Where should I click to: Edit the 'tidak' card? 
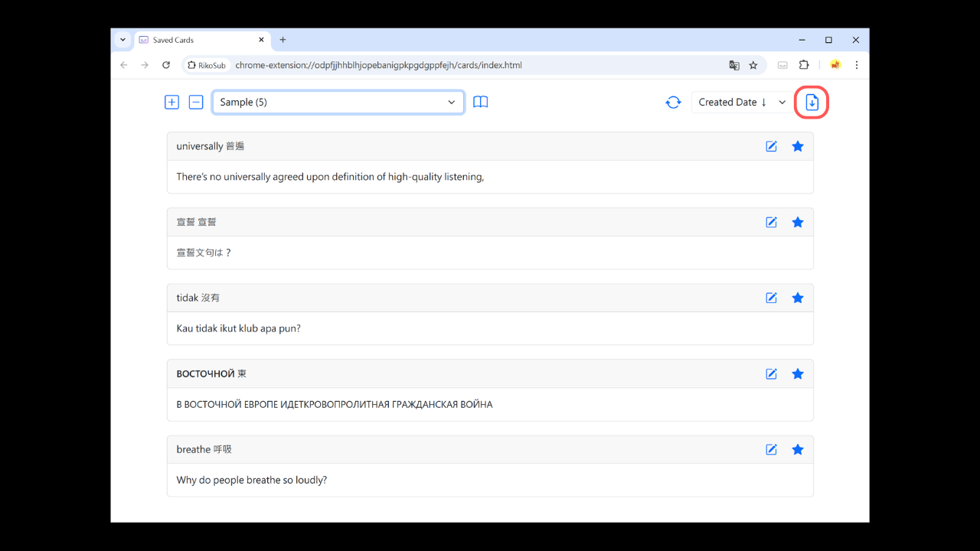click(x=772, y=298)
